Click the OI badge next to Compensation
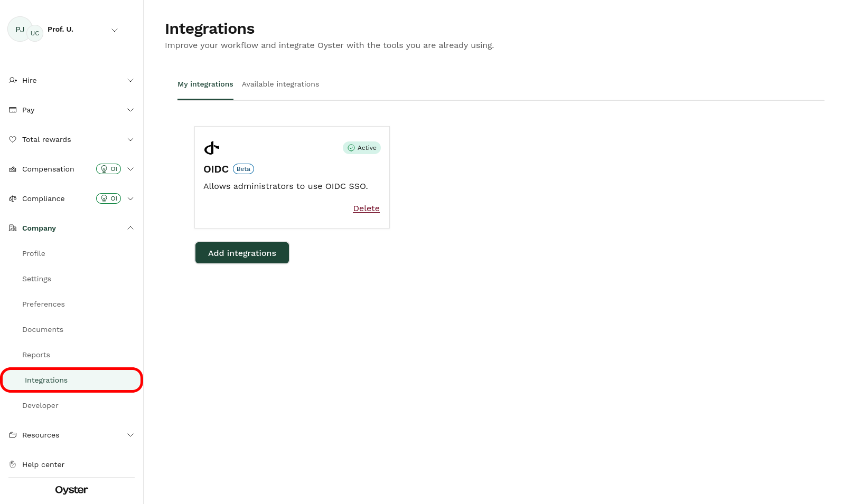 point(110,169)
